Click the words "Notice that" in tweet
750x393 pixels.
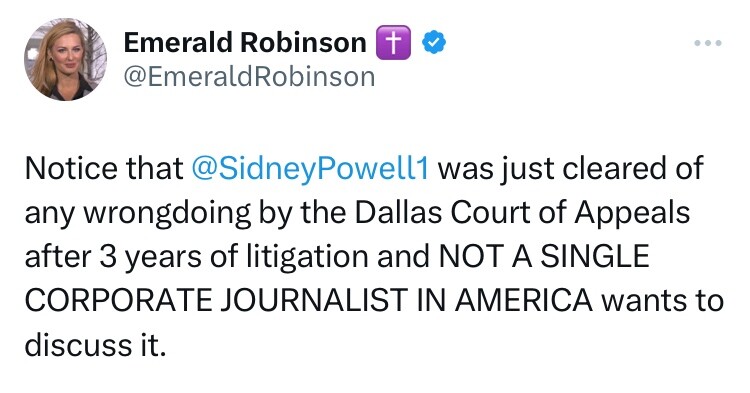pos(104,168)
